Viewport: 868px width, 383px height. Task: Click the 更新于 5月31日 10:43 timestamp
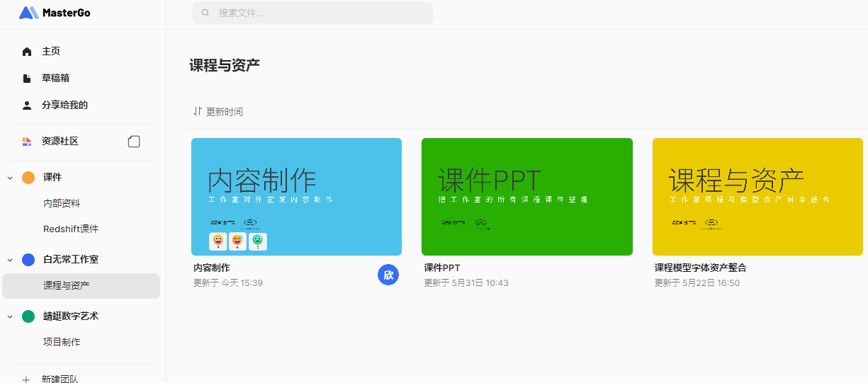466,283
